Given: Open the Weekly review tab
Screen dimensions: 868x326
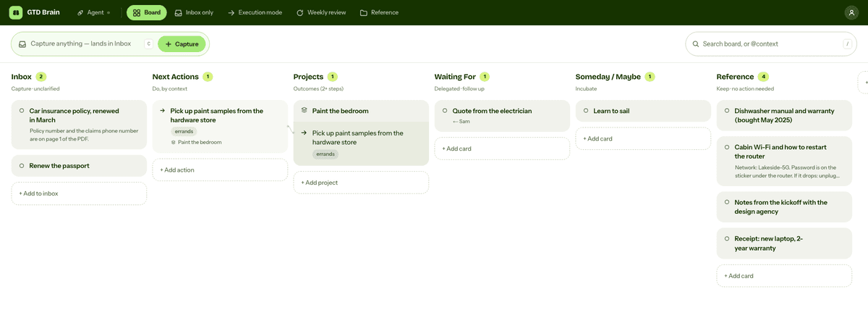Looking at the screenshot, I should (x=321, y=12).
